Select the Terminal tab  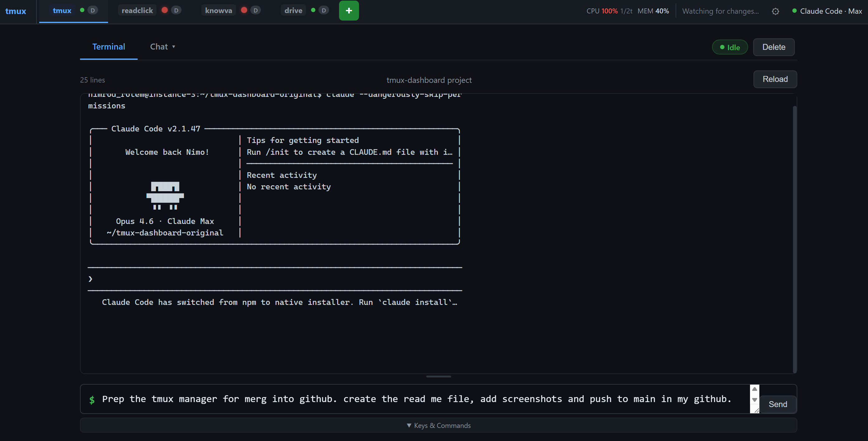(108, 46)
